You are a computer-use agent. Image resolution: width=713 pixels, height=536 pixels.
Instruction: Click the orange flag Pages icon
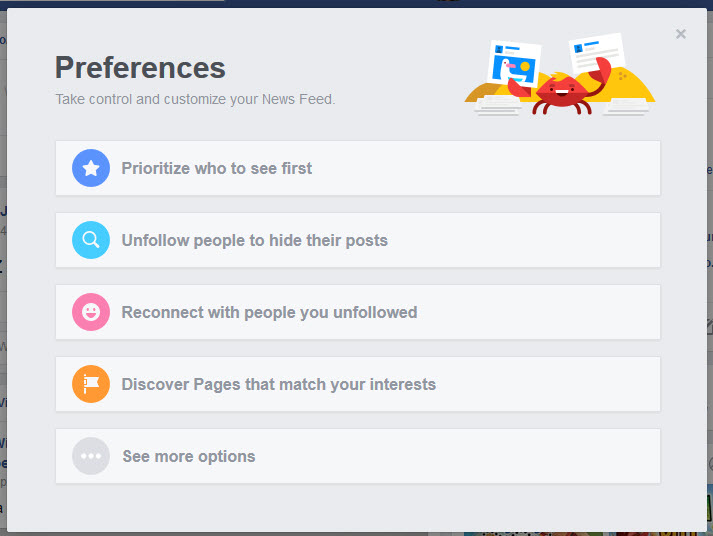pos(91,384)
